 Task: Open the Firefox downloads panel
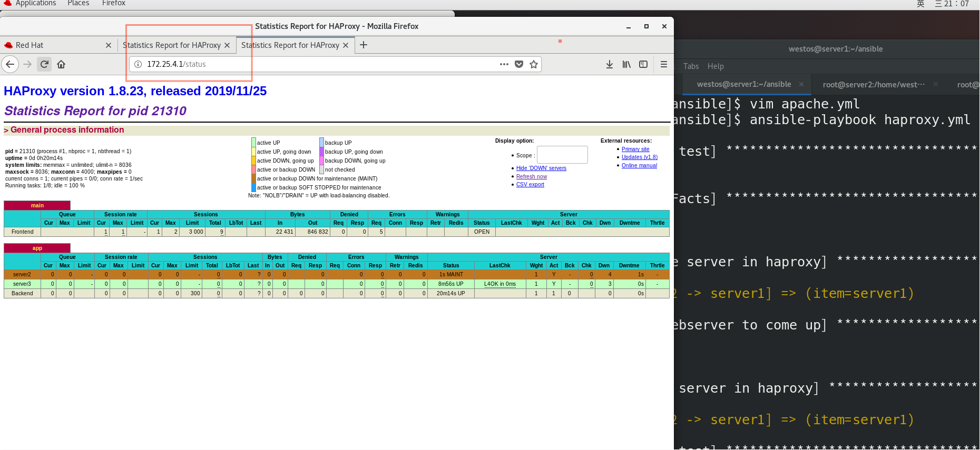click(x=610, y=64)
